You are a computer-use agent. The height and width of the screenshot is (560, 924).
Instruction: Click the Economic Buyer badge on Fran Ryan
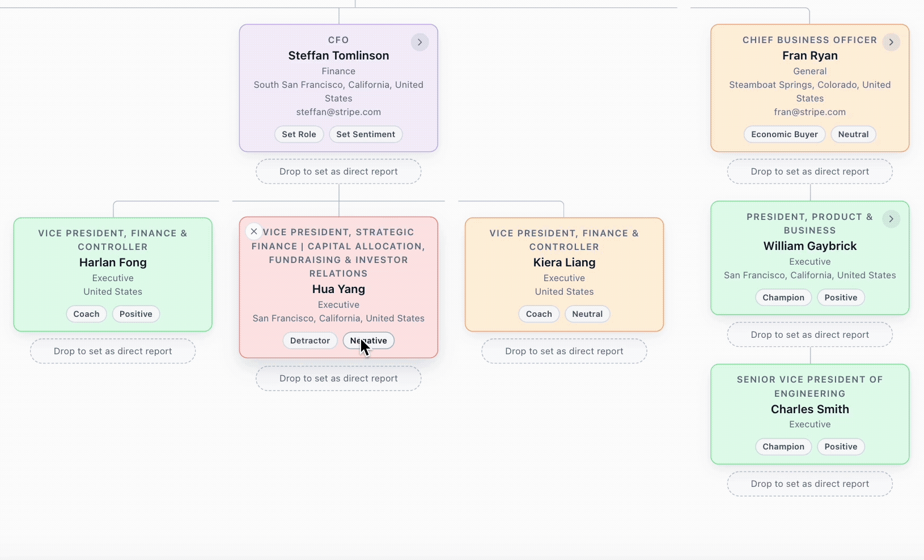click(785, 134)
